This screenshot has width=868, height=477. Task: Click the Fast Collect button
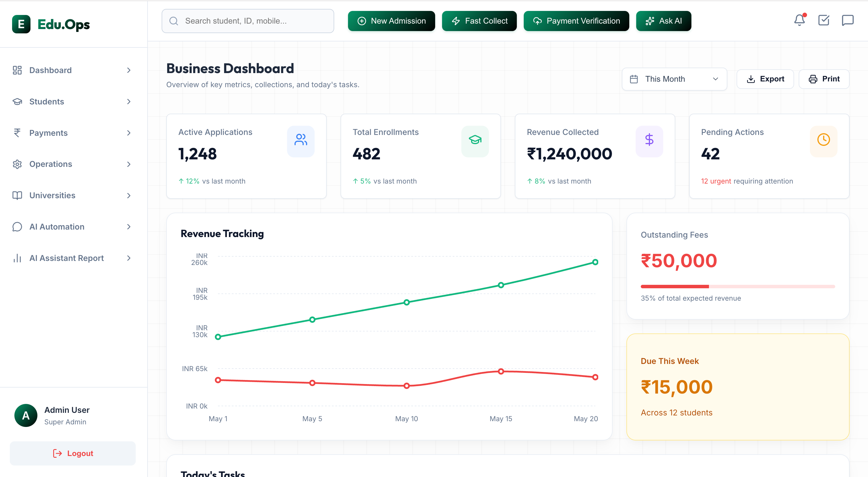tap(479, 21)
